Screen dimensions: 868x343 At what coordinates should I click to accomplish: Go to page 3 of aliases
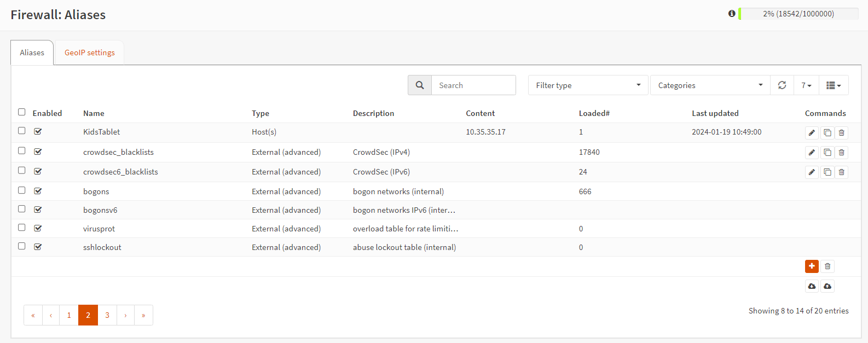pyautogui.click(x=107, y=315)
